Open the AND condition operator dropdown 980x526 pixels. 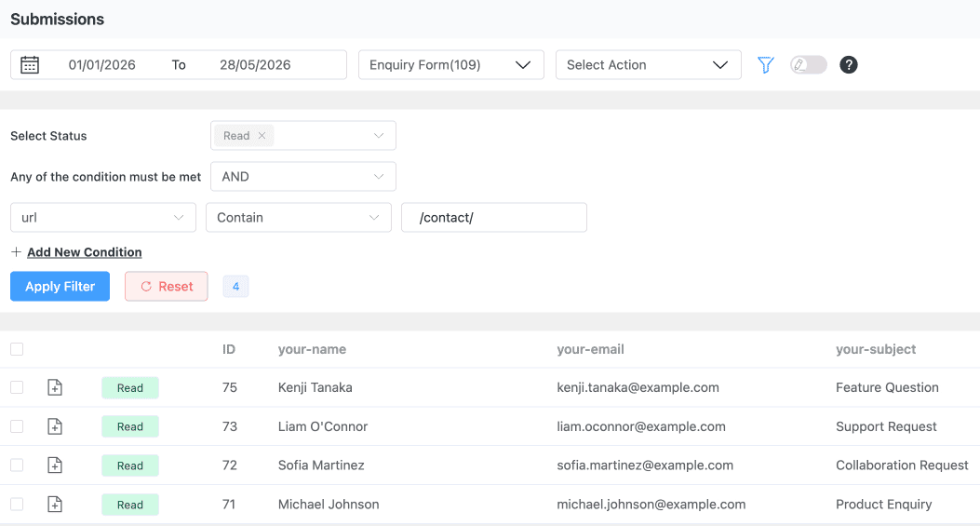[303, 176]
